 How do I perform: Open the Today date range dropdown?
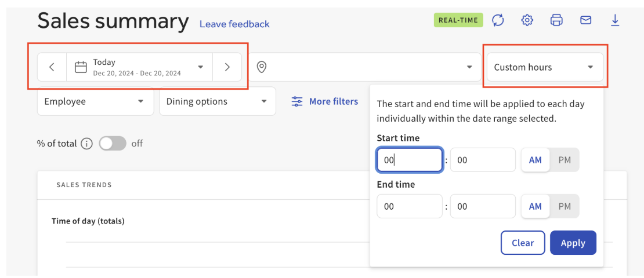click(x=140, y=67)
